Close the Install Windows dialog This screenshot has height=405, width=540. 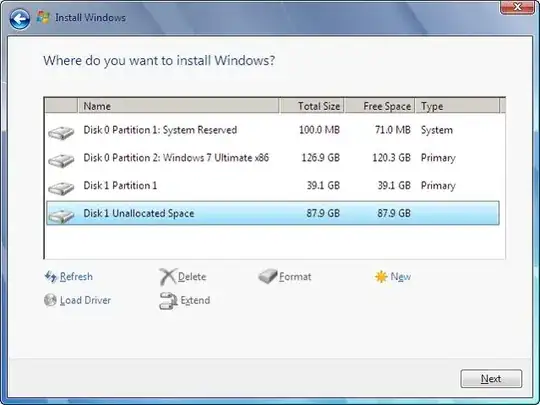(517, 7)
